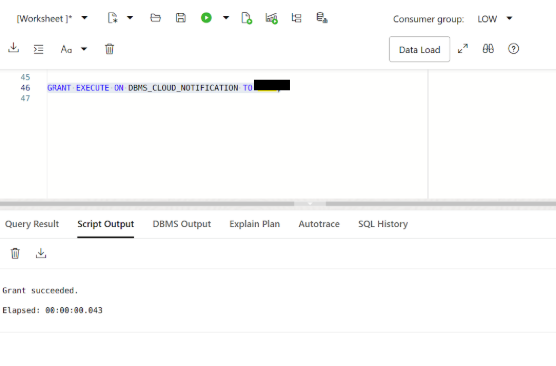Expand the run statement options arrow
Image resolution: width=556 pixels, height=366 pixels.
pyautogui.click(x=226, y=18)
